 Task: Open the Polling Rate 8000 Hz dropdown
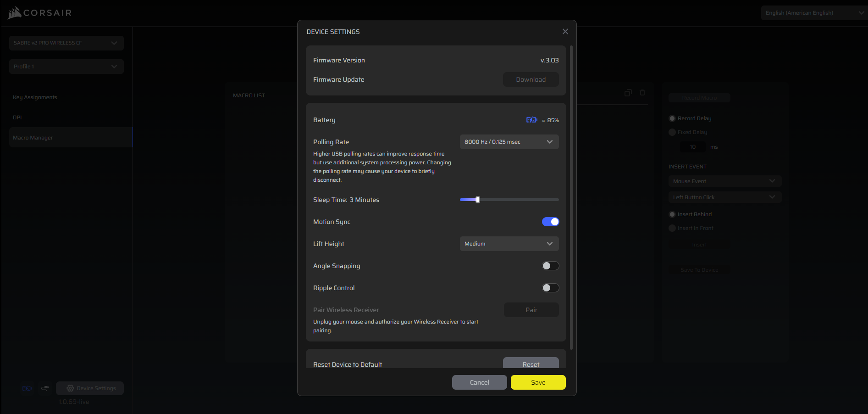[509, 142]
